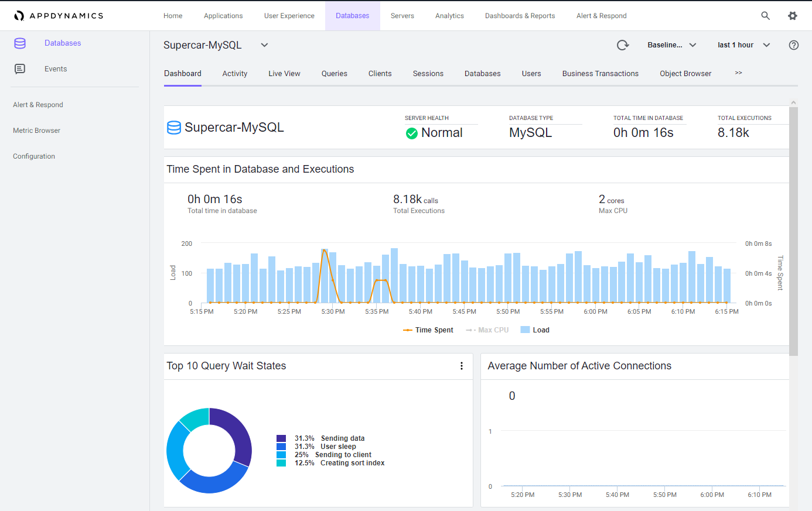This screenshot has width=812, height=511.
Task: Switch to the Sessions tab
Action: click(x=428, y=74)
